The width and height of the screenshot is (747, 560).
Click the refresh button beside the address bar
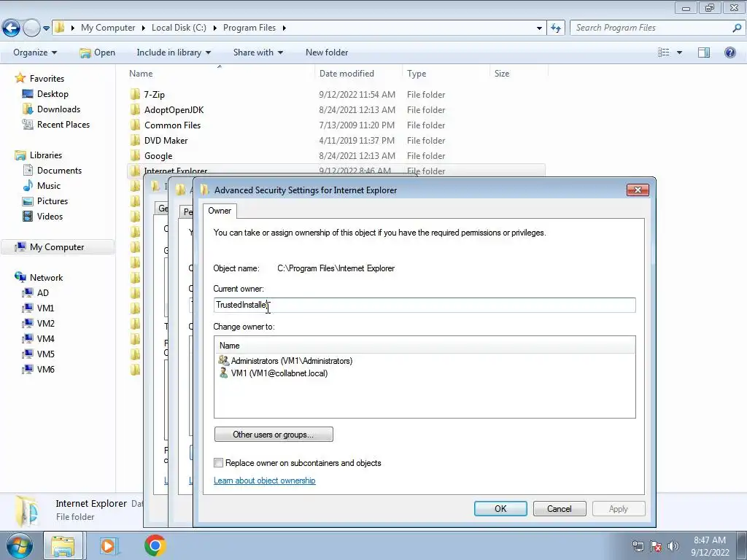(x=555, y=28)
